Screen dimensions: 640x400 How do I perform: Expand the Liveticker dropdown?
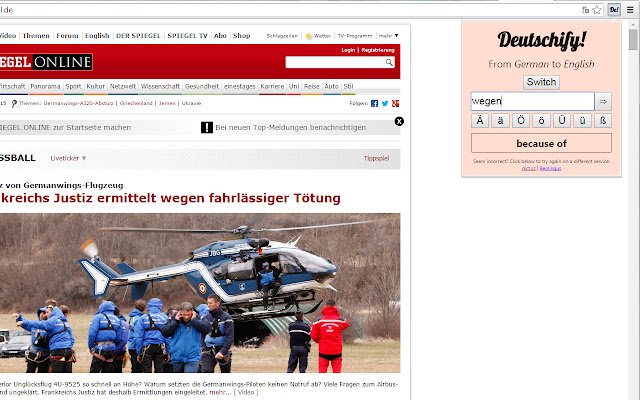68,158
